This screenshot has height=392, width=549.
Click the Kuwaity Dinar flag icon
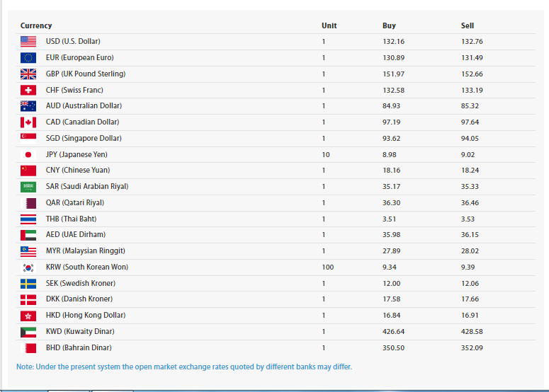point(28,332)
